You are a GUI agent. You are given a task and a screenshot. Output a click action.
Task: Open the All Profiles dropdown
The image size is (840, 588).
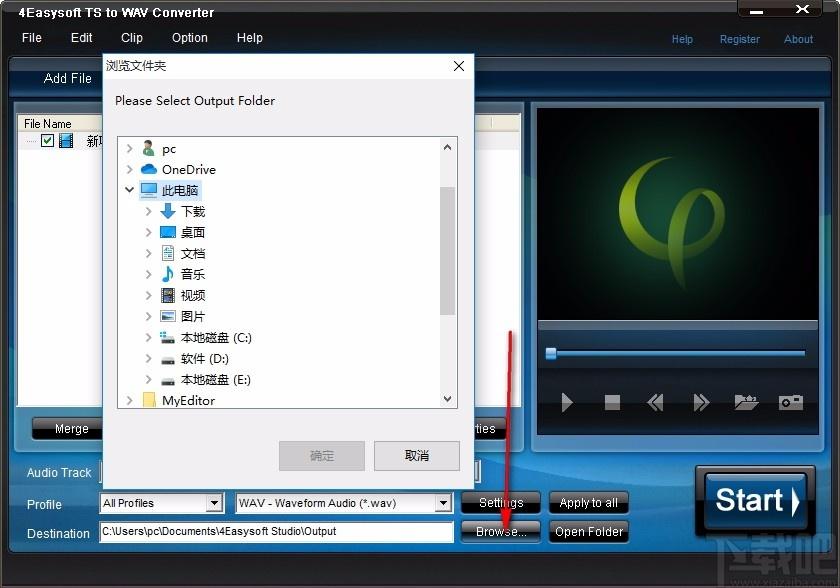(214, 503)
